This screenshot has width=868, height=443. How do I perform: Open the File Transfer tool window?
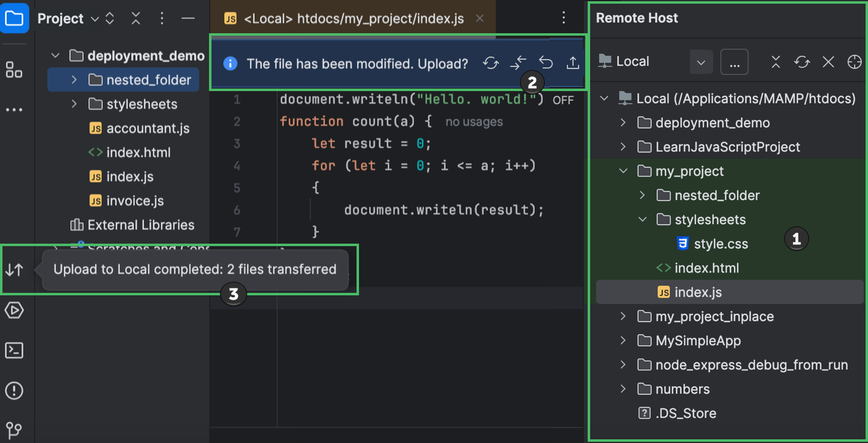[x=14, y=269]
